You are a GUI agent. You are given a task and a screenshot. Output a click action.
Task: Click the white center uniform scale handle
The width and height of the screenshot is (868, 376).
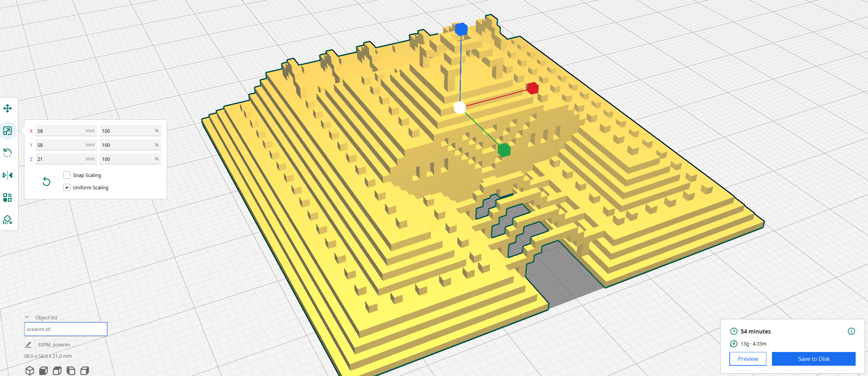click(460, 107)
